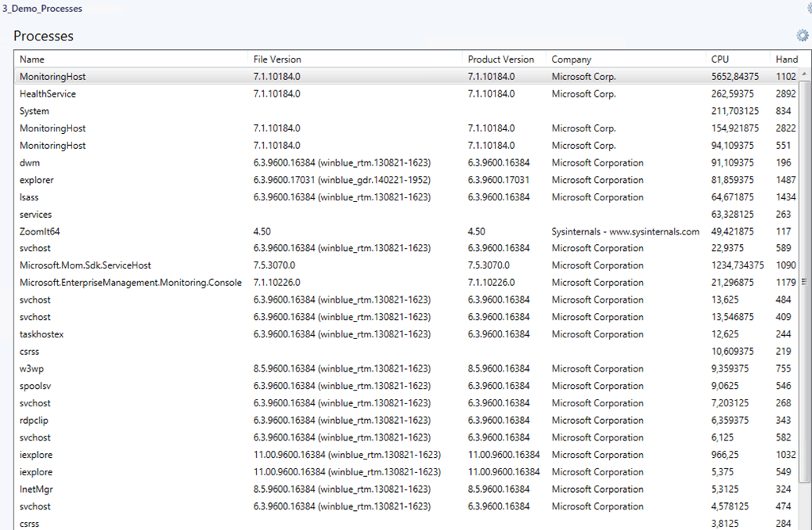Click the Processes widget heading

(44, 36)
